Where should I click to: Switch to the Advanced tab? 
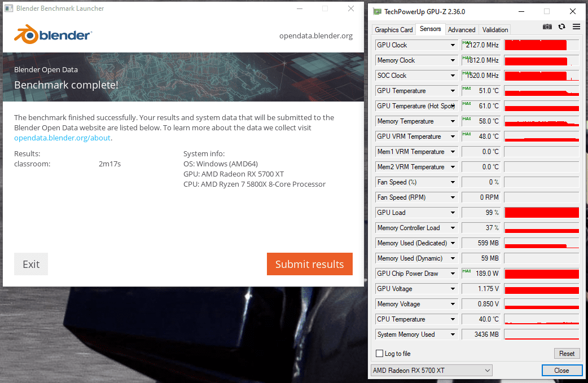461,29
